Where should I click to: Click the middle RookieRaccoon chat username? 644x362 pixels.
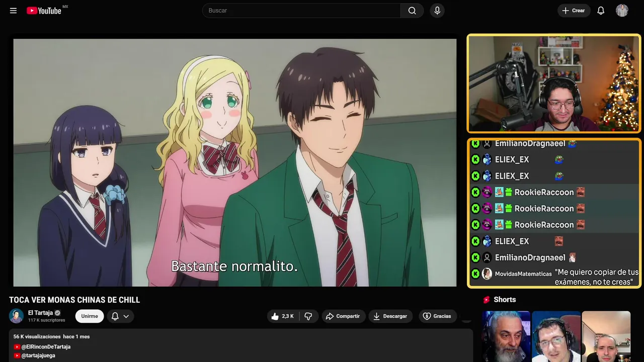pyautogui.click(x=544, y=208)
